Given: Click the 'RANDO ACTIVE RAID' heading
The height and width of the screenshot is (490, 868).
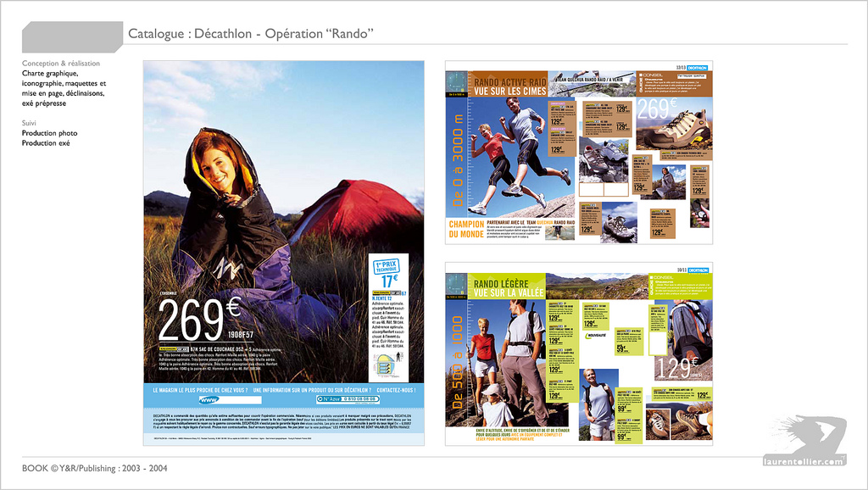Looking at the screenshot, I should 509,82.
